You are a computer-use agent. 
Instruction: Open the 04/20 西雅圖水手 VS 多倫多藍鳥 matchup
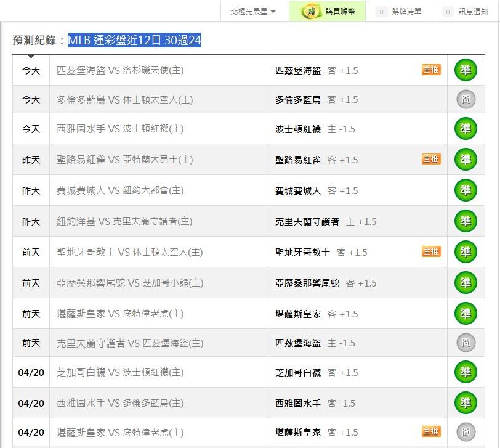[120, 403]
